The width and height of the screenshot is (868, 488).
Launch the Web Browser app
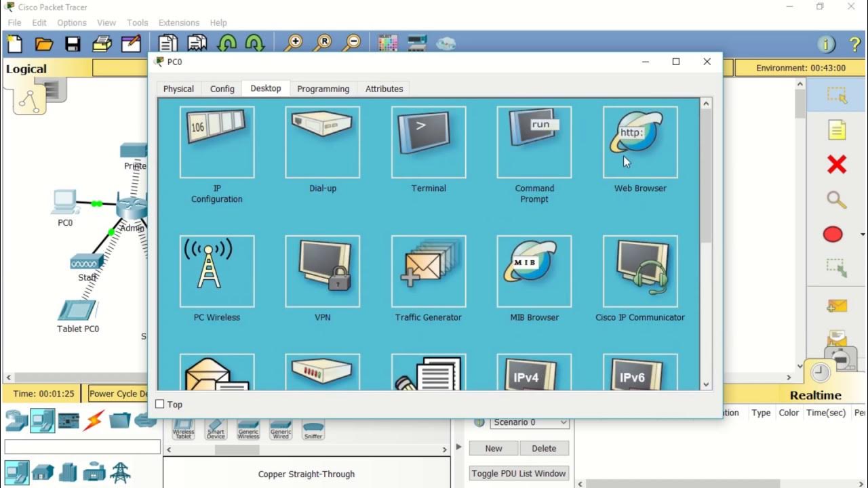(640, 142)
